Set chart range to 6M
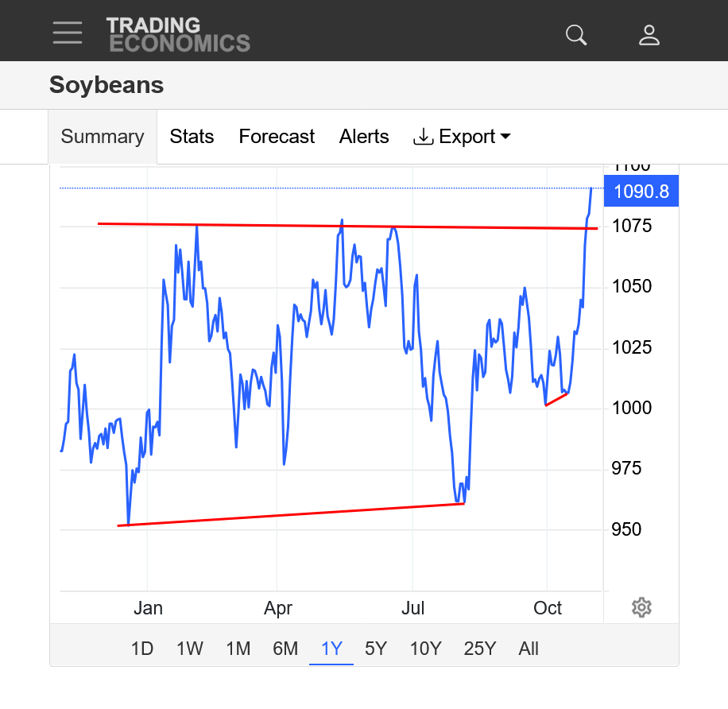Image resolution: width=728 pixels, height=709 pixels. point(285,649)
